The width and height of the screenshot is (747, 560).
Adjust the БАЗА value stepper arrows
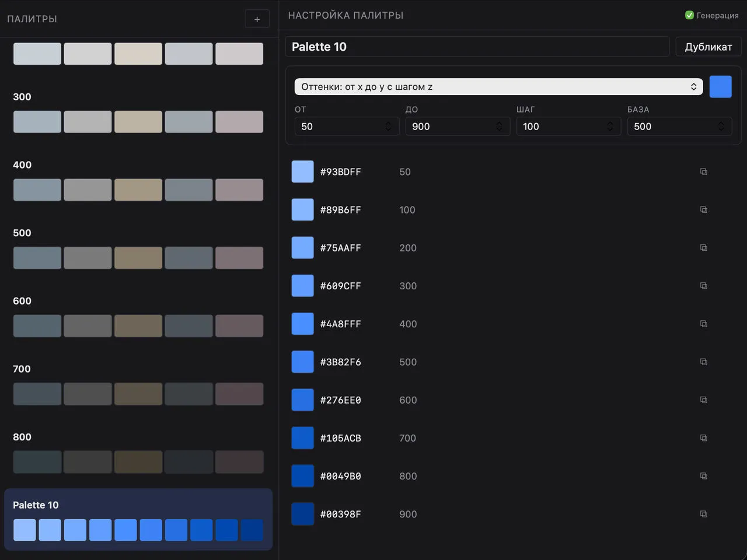721,127
